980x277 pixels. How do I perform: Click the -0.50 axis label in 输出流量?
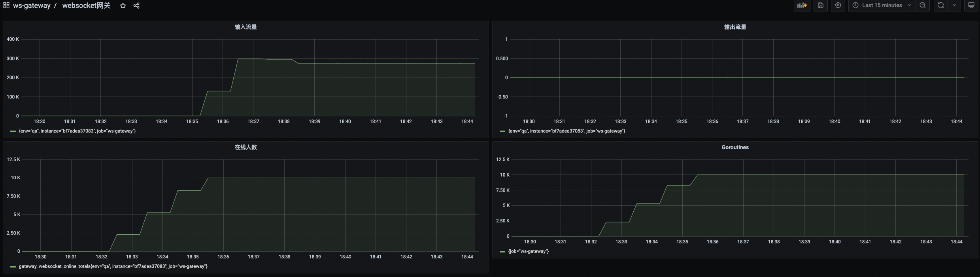[x=502, y=97]
